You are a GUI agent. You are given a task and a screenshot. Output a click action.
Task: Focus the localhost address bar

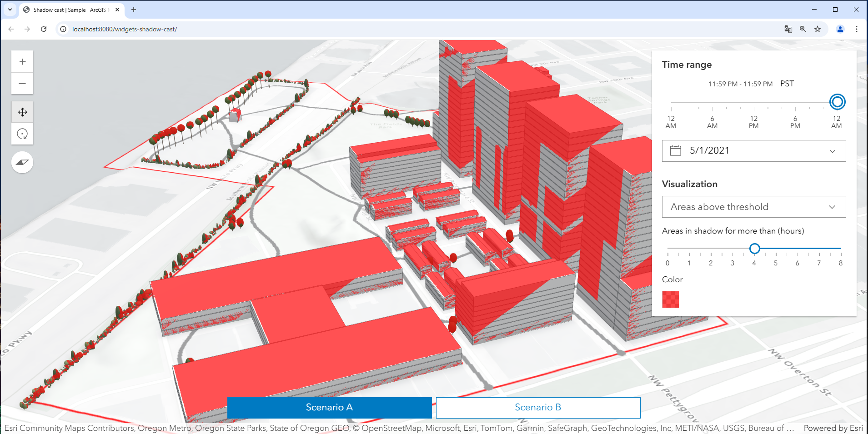[x=423, y=29]
